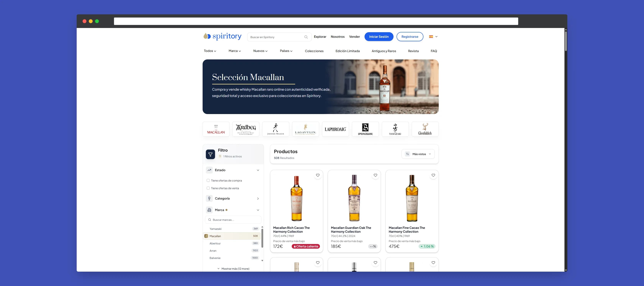Viewport: 644px width, 286px height.
Task: Click the Estado trend icon
Action: 209,170
